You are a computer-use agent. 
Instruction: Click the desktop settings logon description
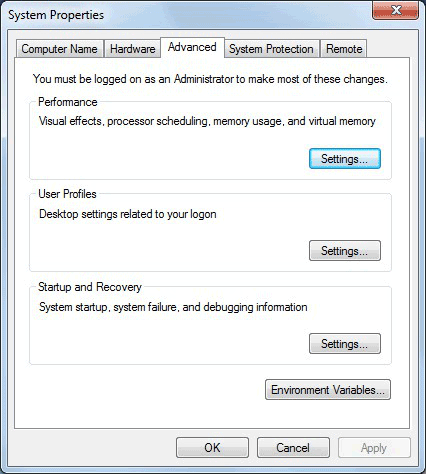tap(128, 214)
